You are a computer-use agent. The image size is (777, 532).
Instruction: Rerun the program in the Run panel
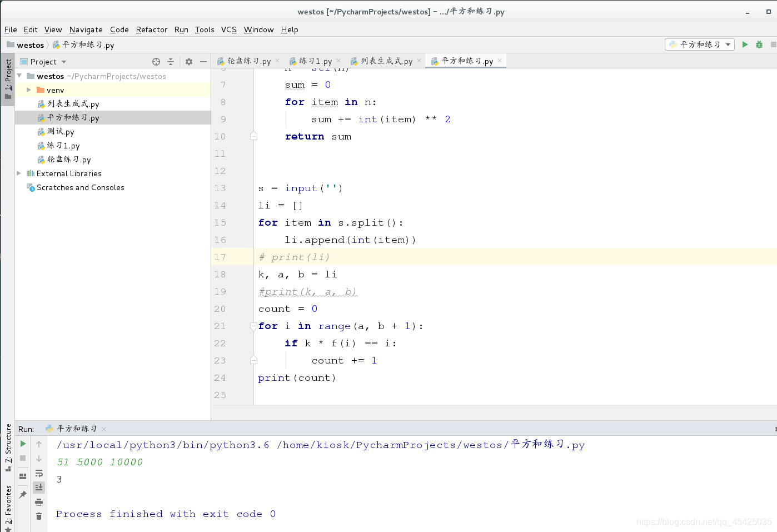tap(23, 444)
